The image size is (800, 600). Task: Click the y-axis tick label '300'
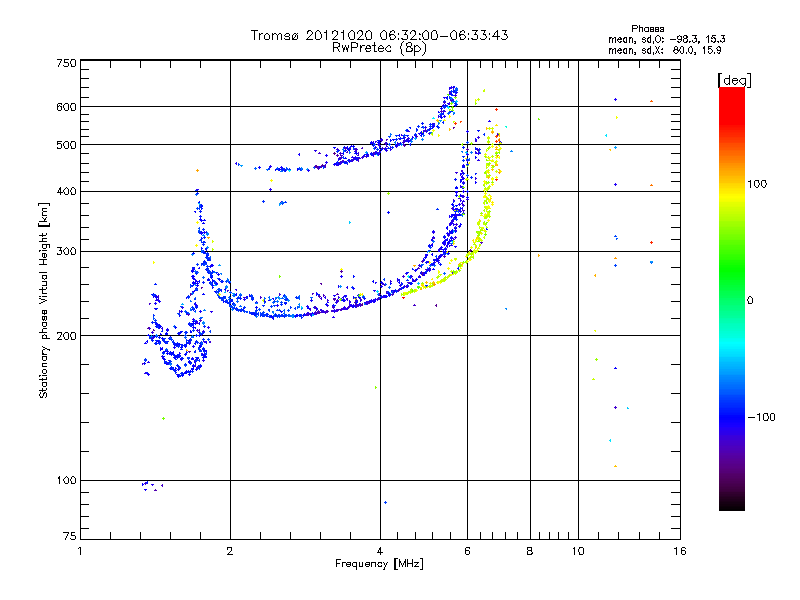pyautogui.click(x=66, y=252)
